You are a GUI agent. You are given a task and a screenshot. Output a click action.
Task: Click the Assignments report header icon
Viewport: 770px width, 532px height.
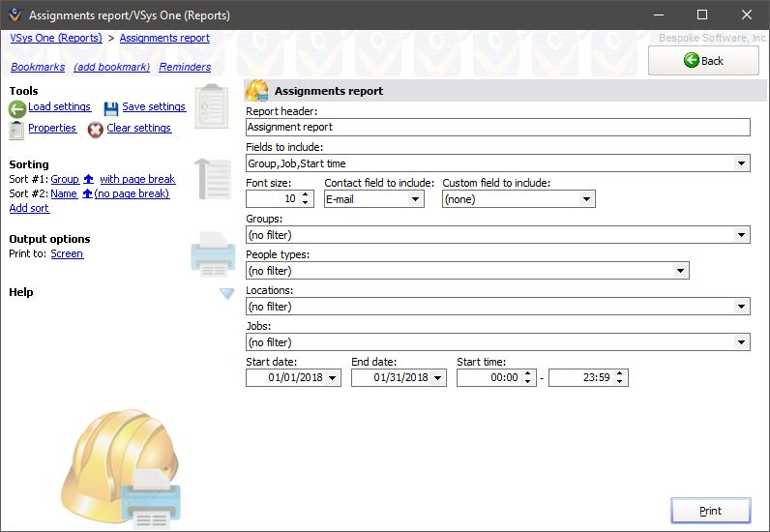click(x=256, y=91)
